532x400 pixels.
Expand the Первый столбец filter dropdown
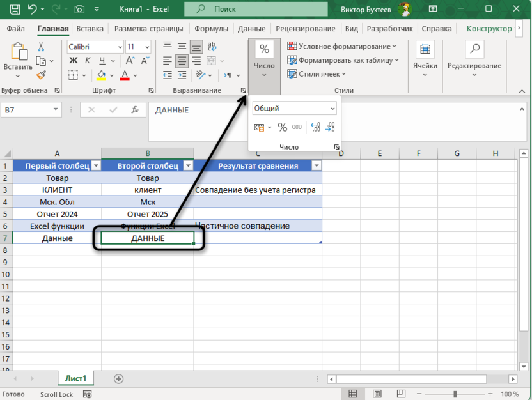tap(96, 165)
